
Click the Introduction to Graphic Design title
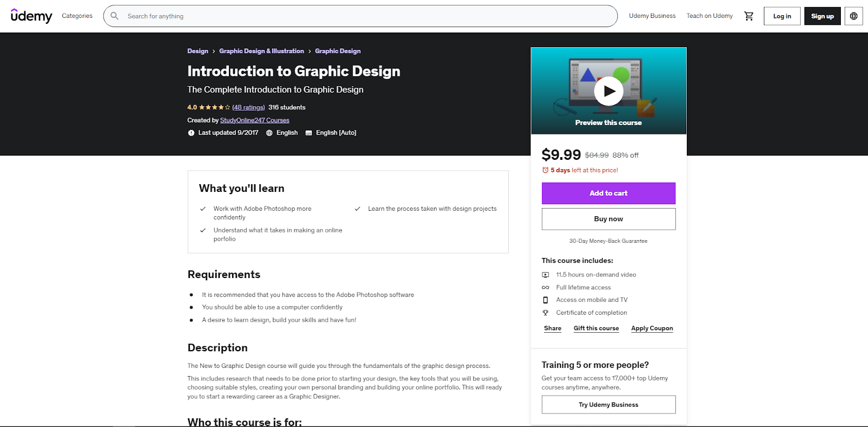[x=294, y=72]
